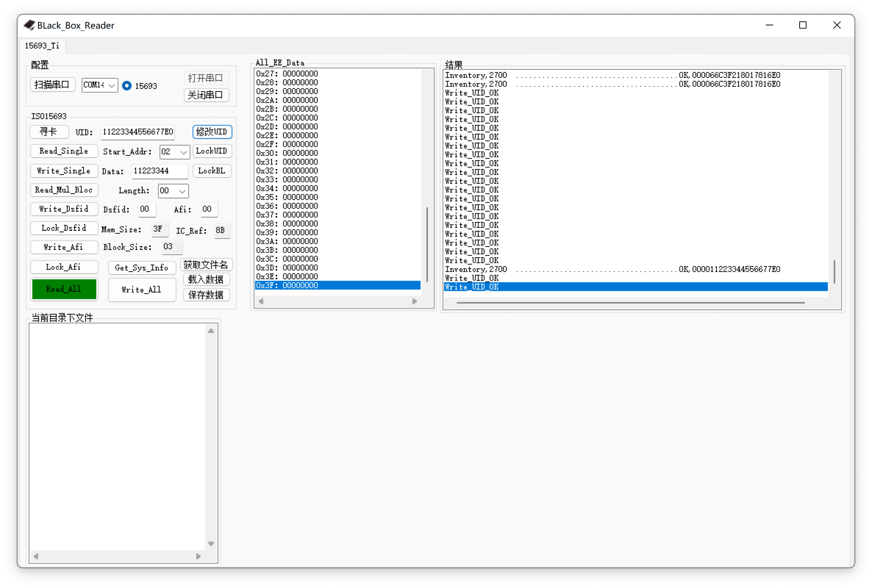
Task: Click the 寻卡 button to search for card
Action: point(49,132)
